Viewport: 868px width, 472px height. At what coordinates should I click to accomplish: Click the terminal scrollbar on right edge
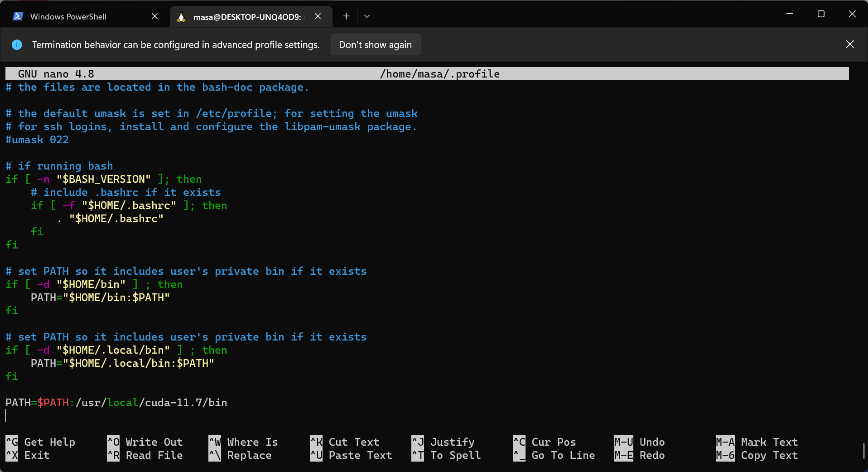[x=863, y=450]
